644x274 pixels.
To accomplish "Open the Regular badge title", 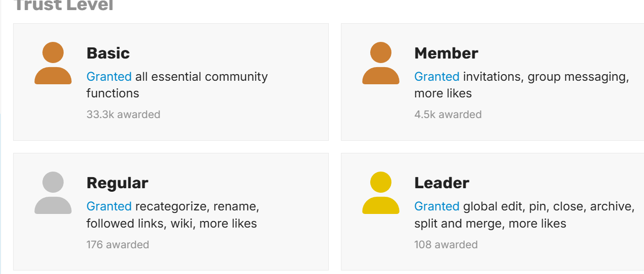I will point(117,183).
